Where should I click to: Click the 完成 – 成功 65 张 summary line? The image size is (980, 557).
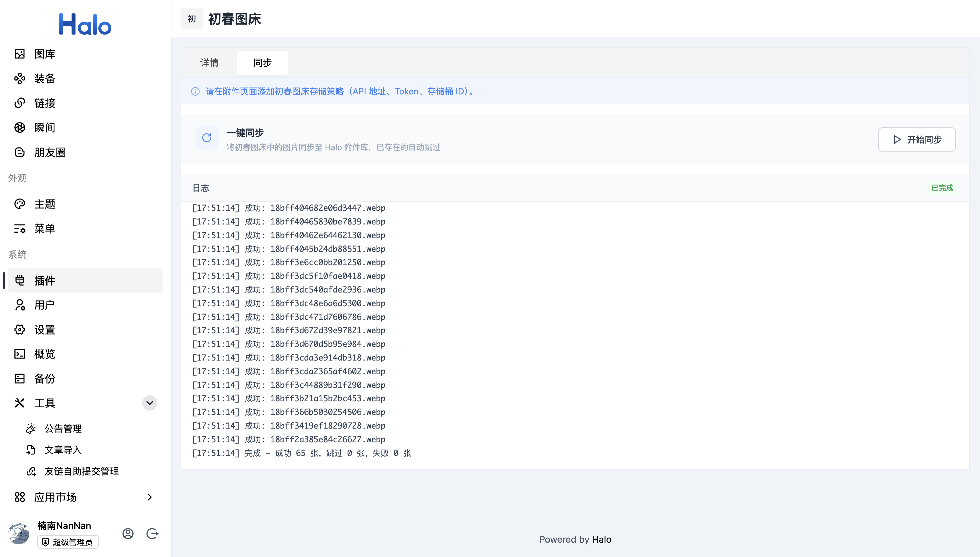coord(302,453)
